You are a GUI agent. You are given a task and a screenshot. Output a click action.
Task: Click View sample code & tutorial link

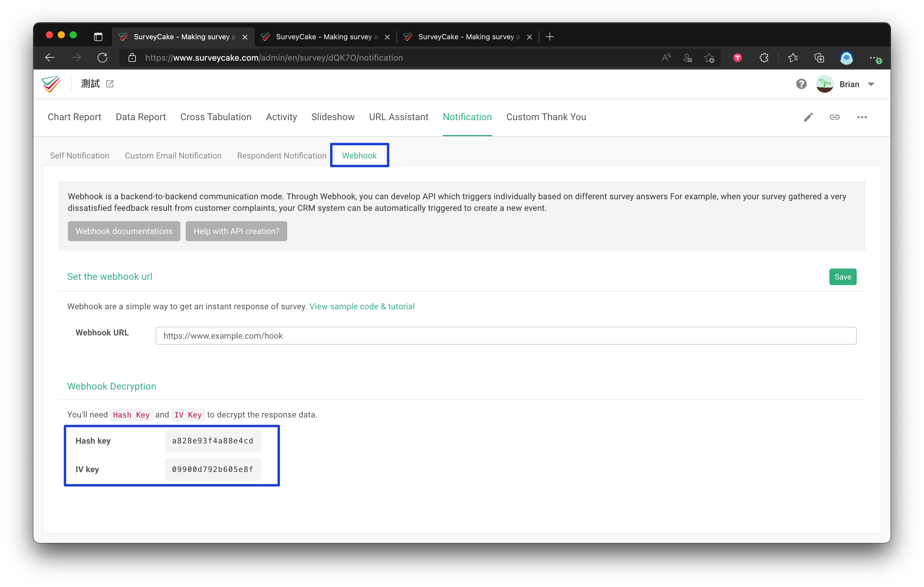[362, 306]
